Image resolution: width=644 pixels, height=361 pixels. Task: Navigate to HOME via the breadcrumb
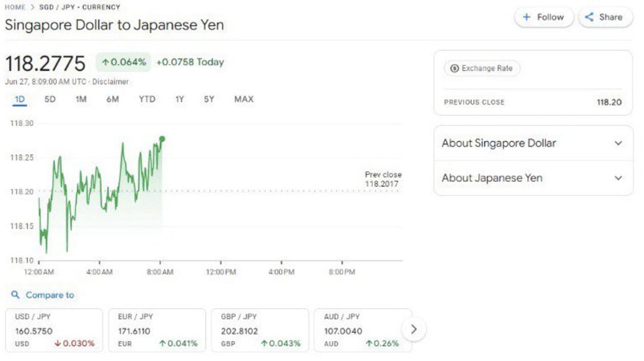click(x=15, y=7)
